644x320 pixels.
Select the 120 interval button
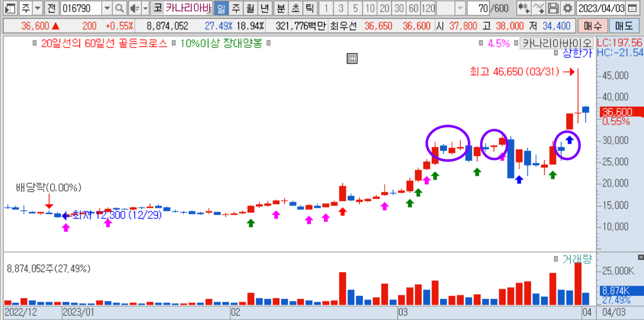tap(428, 8)
